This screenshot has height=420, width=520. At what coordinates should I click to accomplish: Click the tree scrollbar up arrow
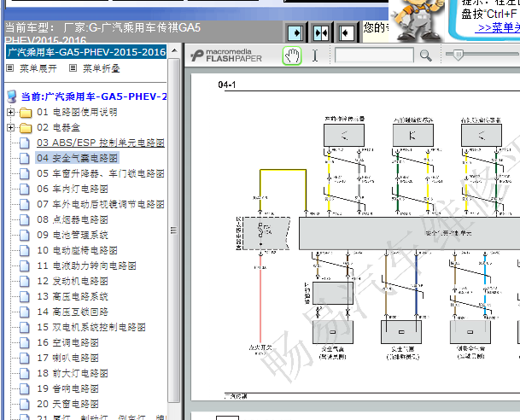(x=174, y=50)
